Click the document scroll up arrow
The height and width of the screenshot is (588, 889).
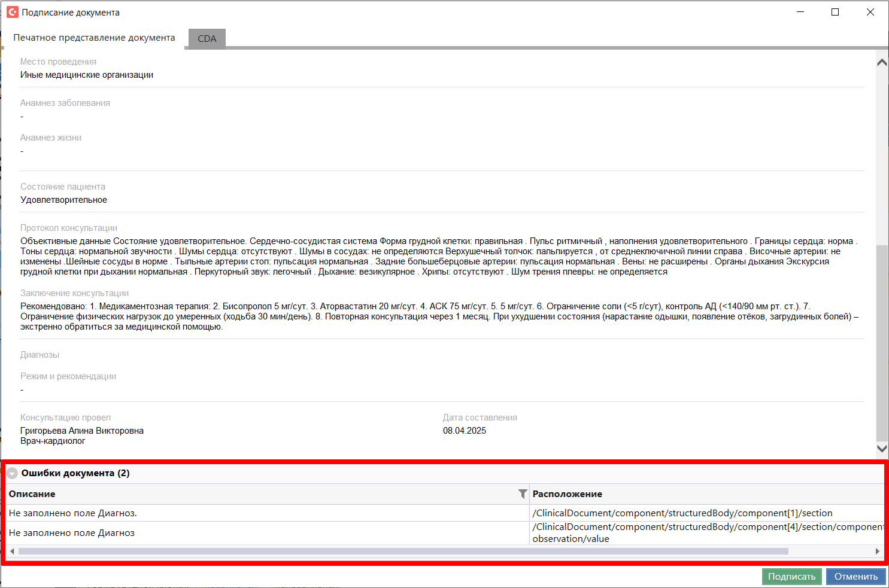pyautogui.click(x=881, y=62)
